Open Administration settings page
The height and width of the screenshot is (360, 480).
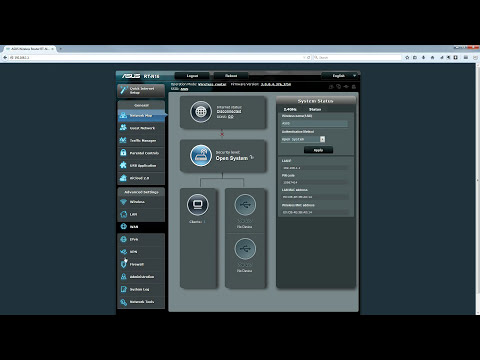[141, 277]
